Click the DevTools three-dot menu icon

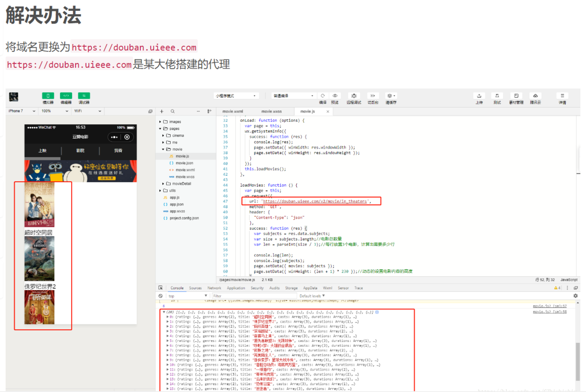(x=567, y=288)
